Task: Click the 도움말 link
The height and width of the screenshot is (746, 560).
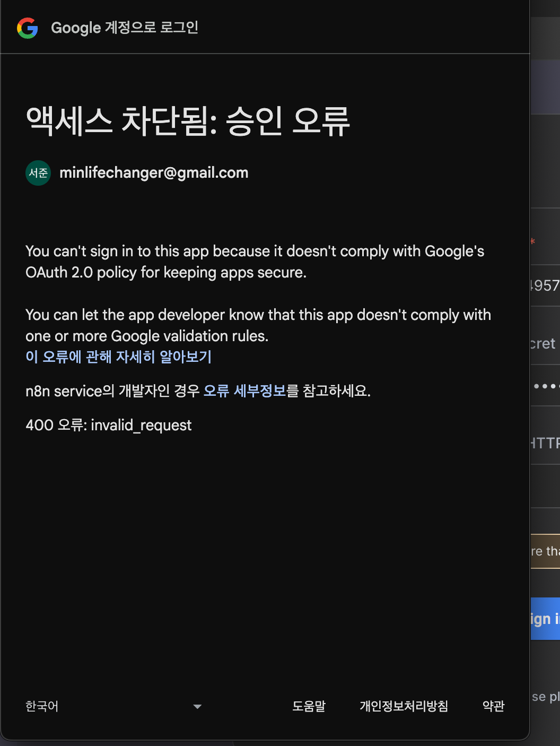Action: 309,706
